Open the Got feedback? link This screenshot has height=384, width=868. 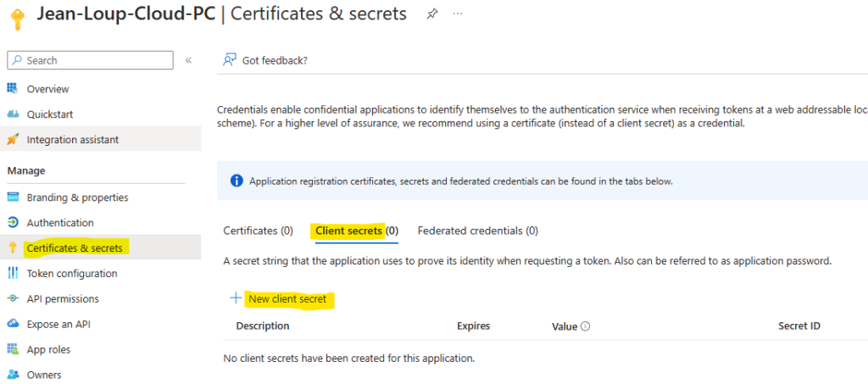tap(275, 61)
